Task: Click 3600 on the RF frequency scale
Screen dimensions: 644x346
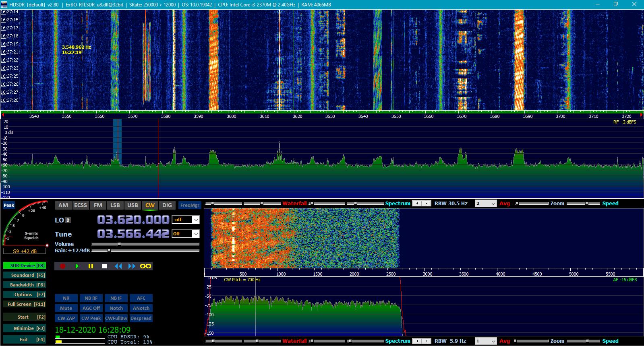Action: pyautogui.click(x=231, y=116)
